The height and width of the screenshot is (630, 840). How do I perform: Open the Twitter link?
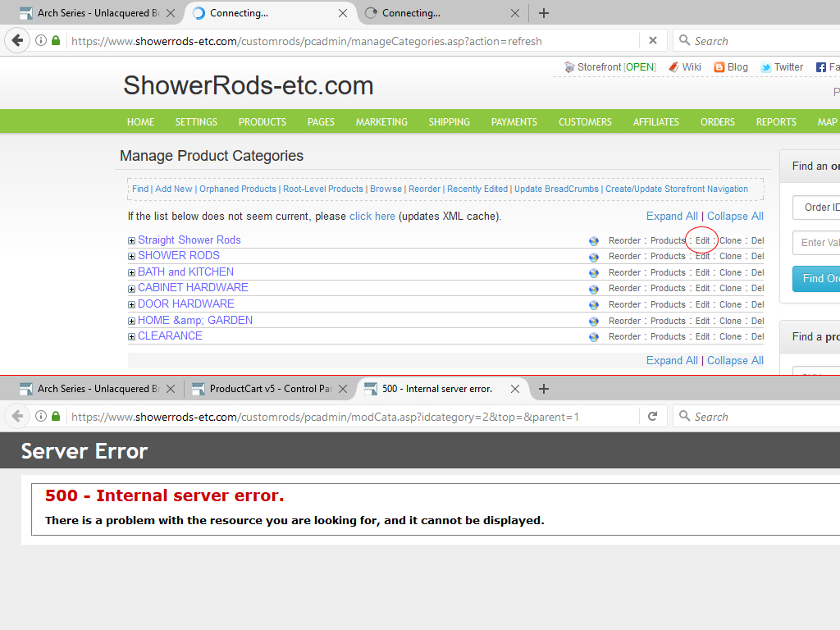(782, 67)
